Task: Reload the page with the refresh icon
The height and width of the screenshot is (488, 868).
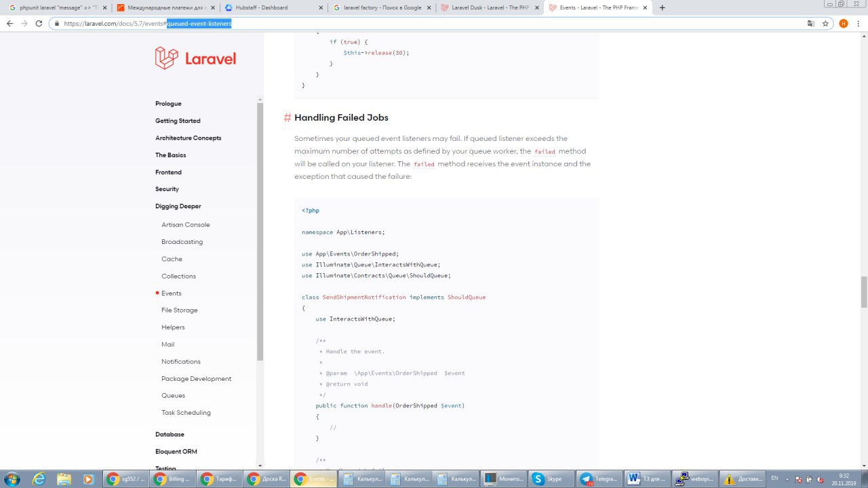Action: pos(39,23)
